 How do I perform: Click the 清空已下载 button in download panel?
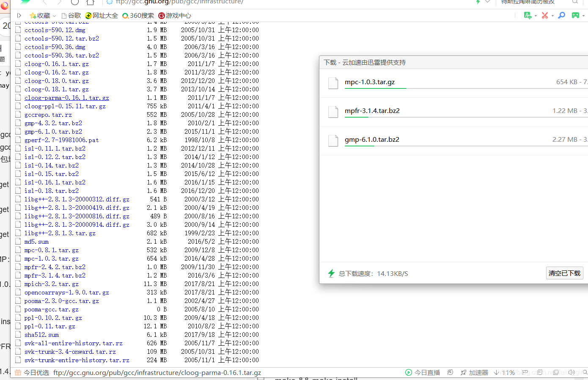pos(564,273)
